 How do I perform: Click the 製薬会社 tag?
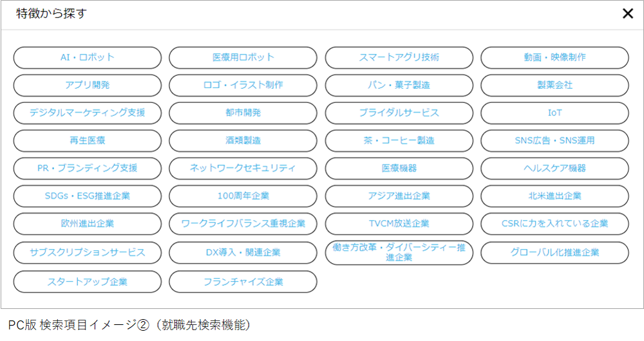554,85
